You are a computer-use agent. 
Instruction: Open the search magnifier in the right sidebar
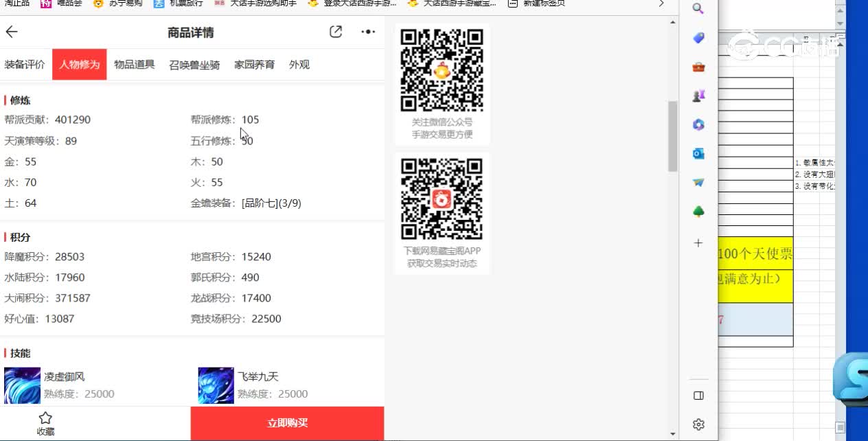coord(698,9)
